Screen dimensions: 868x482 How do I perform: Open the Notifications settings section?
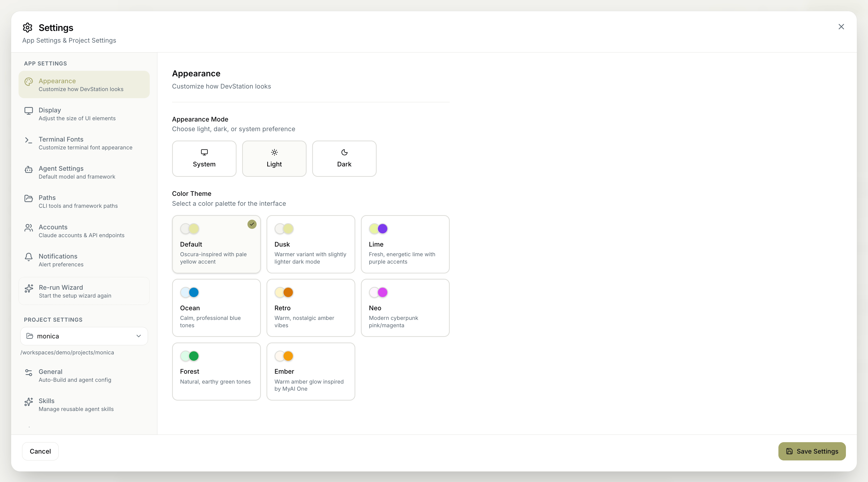84,260
